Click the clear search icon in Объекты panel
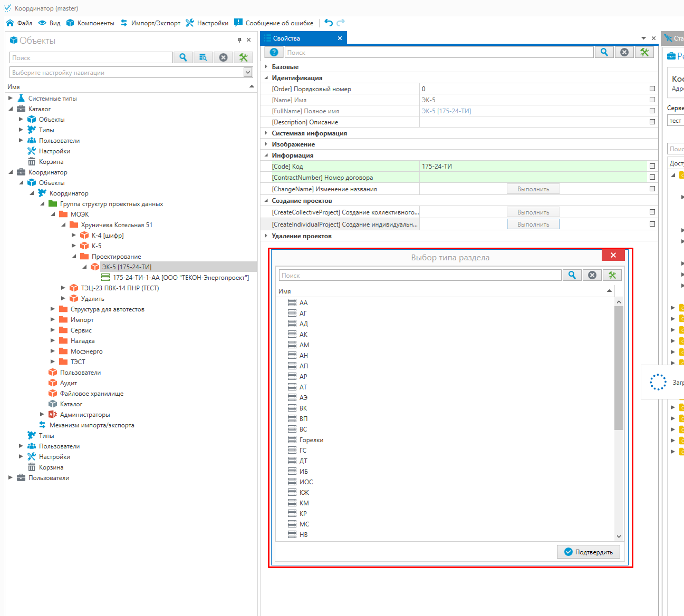The width and height of the screenshot is (684, 616). click(x=223, y=57)
